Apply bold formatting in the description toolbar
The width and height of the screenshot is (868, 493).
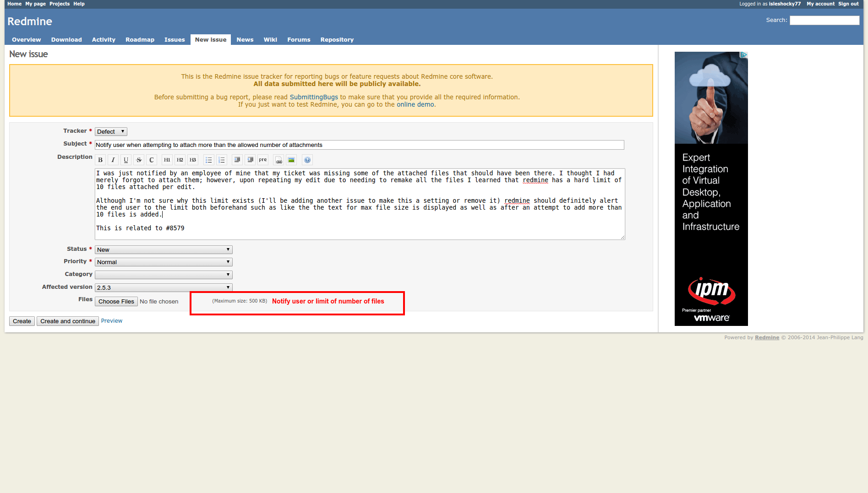click(100, 160)
